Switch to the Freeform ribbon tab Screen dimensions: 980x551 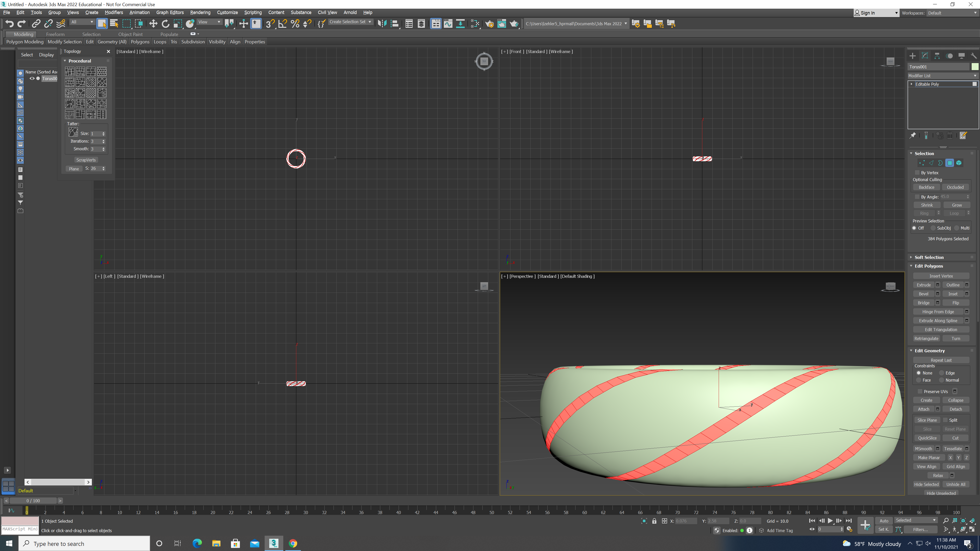[x=55, y=34]
